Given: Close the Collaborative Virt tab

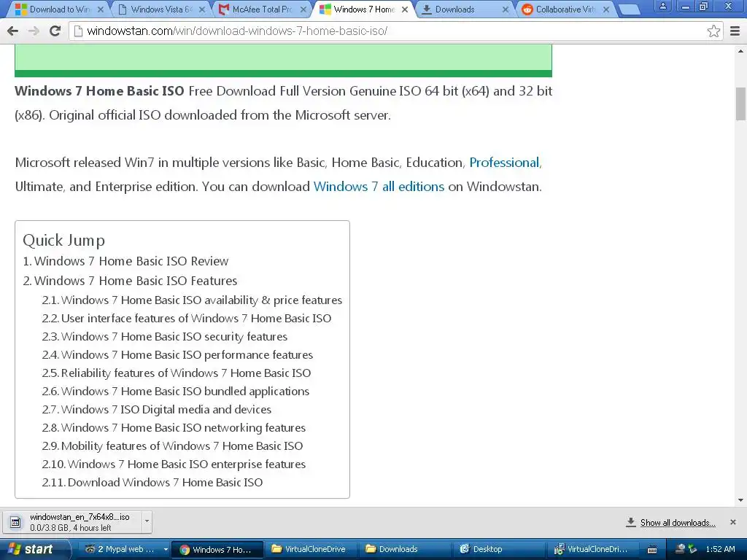Looking at the screenshot, I should 606,9.
